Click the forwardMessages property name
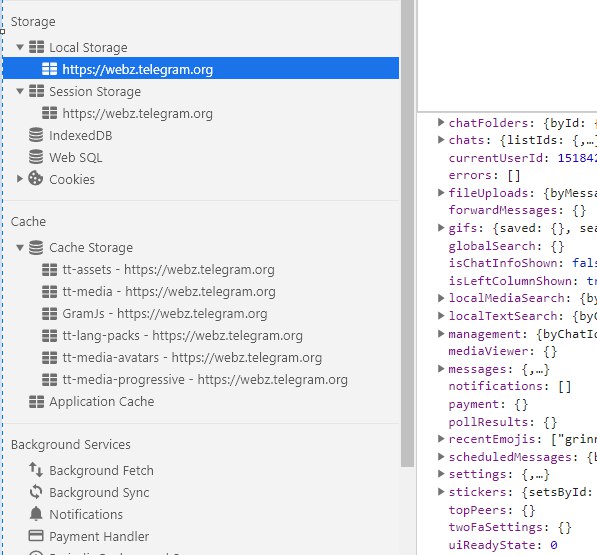597x555 pixels. 503,210
